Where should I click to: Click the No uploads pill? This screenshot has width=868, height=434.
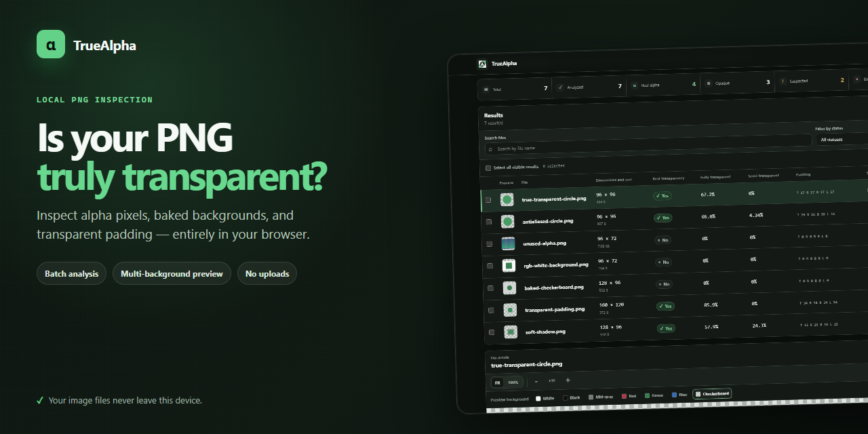[x=267, y=274]
